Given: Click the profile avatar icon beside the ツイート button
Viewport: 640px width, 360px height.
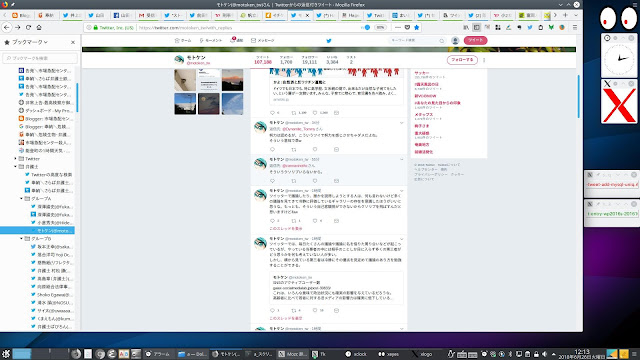Looking at the screenshot, I should (x=455, y=40).
